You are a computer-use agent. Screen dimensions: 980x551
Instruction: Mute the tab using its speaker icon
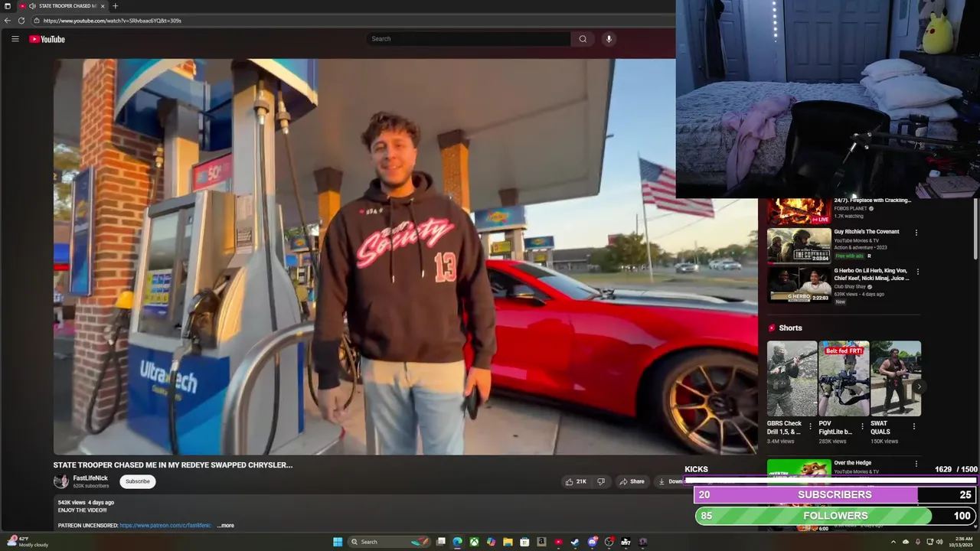pyautogui.click(x=32, y=6)
